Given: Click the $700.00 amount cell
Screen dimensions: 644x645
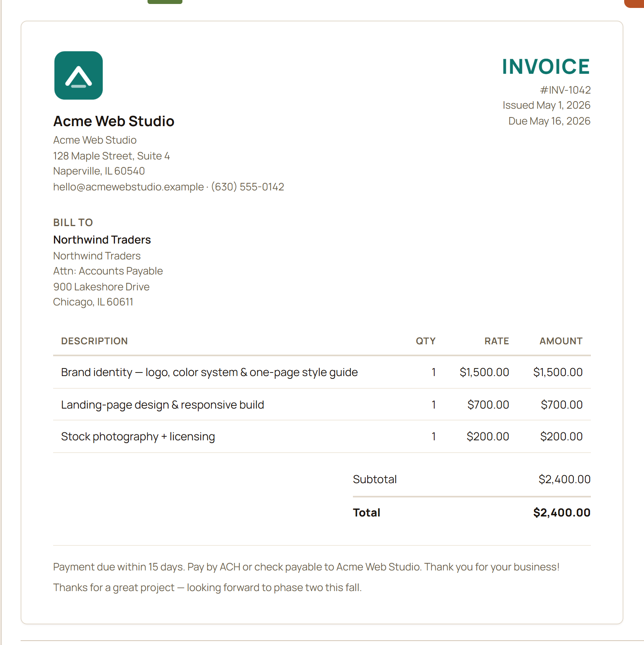Looking at the screenshot, I should tap(562, 405).
